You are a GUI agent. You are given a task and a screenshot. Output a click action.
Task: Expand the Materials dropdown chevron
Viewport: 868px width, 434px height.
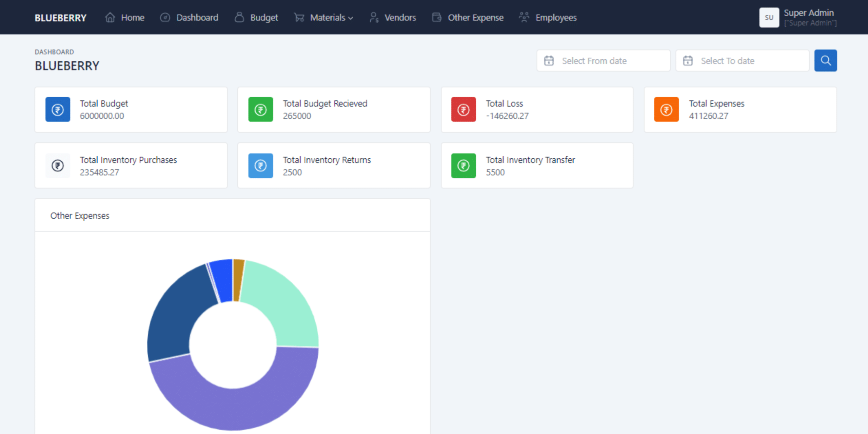pos(351,18)
